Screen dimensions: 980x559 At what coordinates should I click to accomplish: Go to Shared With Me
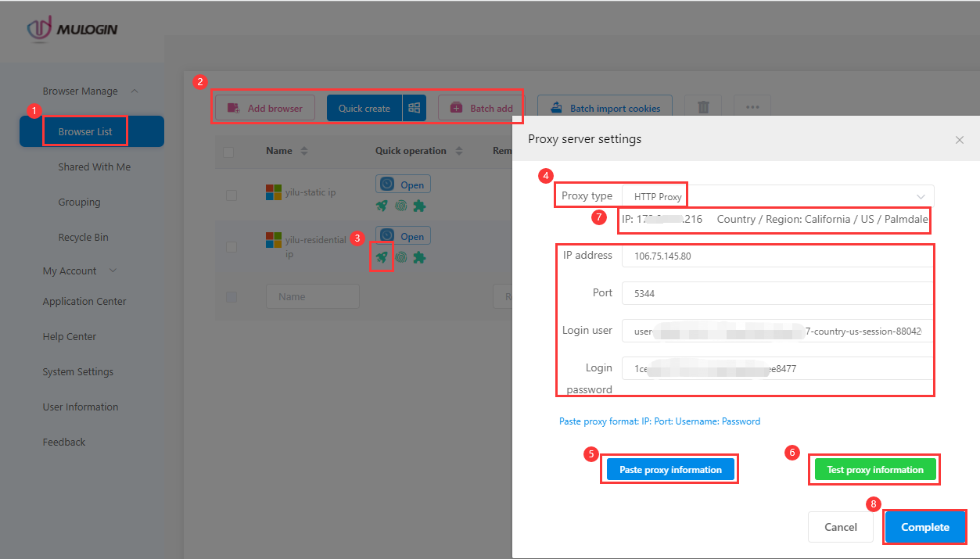(x=94, y=167)
